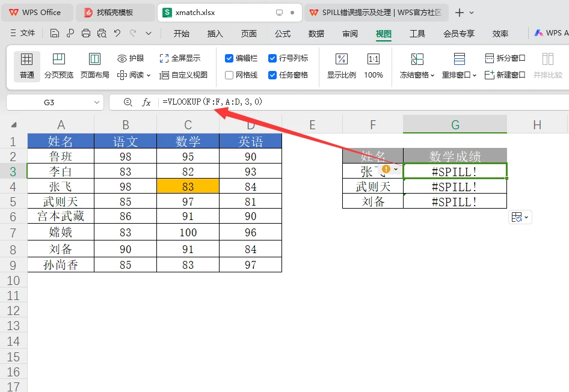
Task: Click the print preview icon
Action: tap(102, 33)
